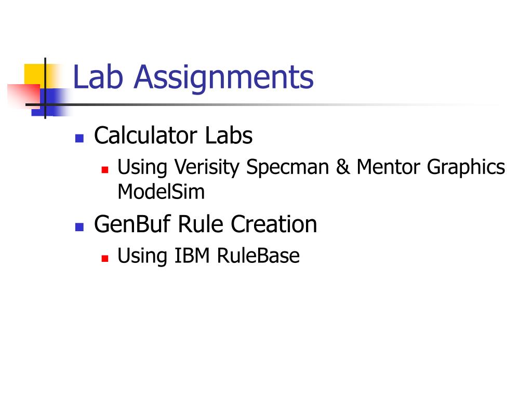532x399 pixels.
Task: Click the blue square in title decoration
Action: pos(51,102)
